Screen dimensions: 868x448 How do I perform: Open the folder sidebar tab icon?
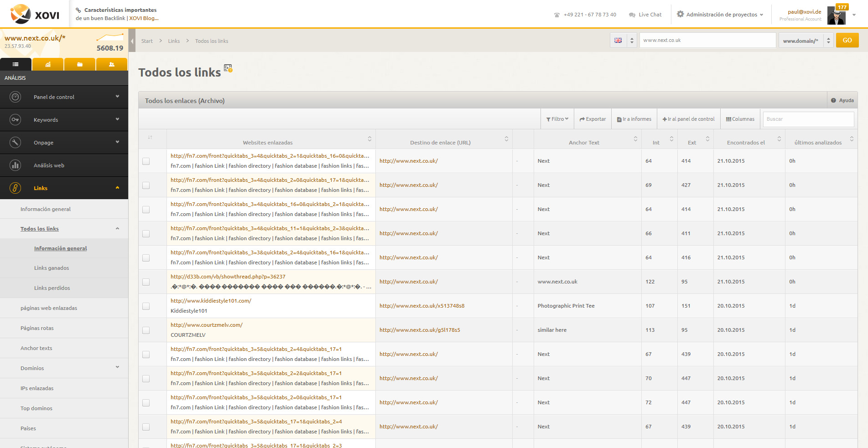tap(80, 65)
